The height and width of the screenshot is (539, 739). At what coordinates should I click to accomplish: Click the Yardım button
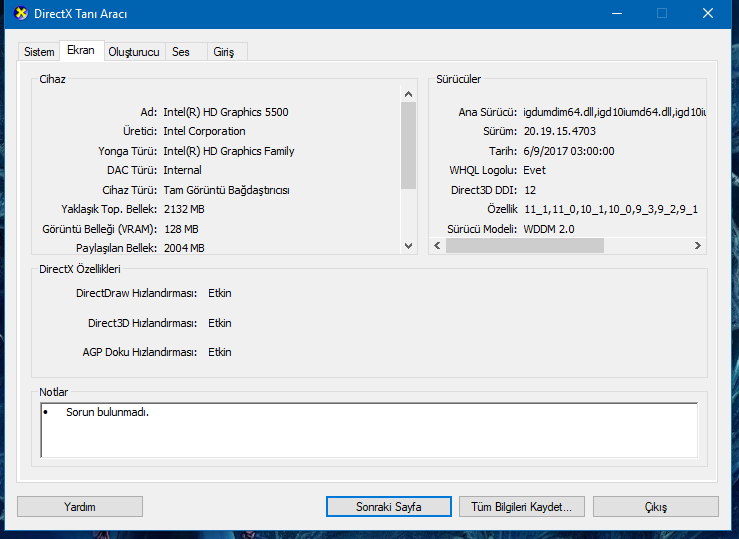tap(80, 506)
